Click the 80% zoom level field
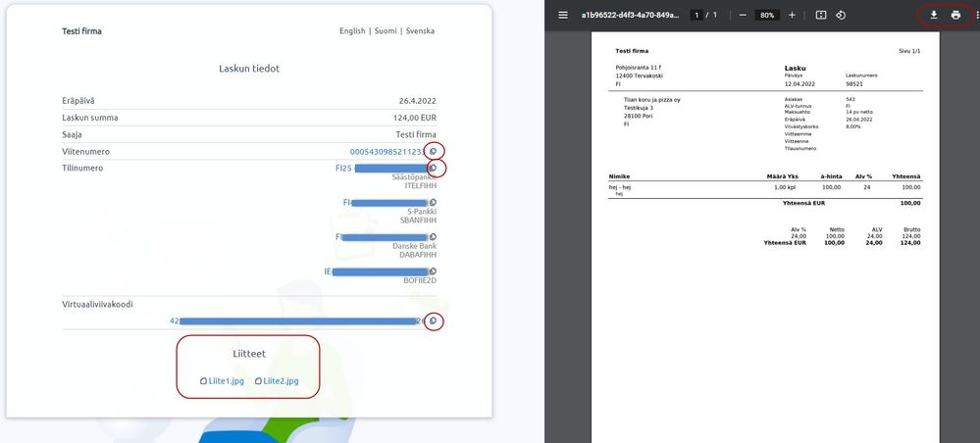Image resolution: width=980 pixels, height=443 pixels. [x=767, y=15]
